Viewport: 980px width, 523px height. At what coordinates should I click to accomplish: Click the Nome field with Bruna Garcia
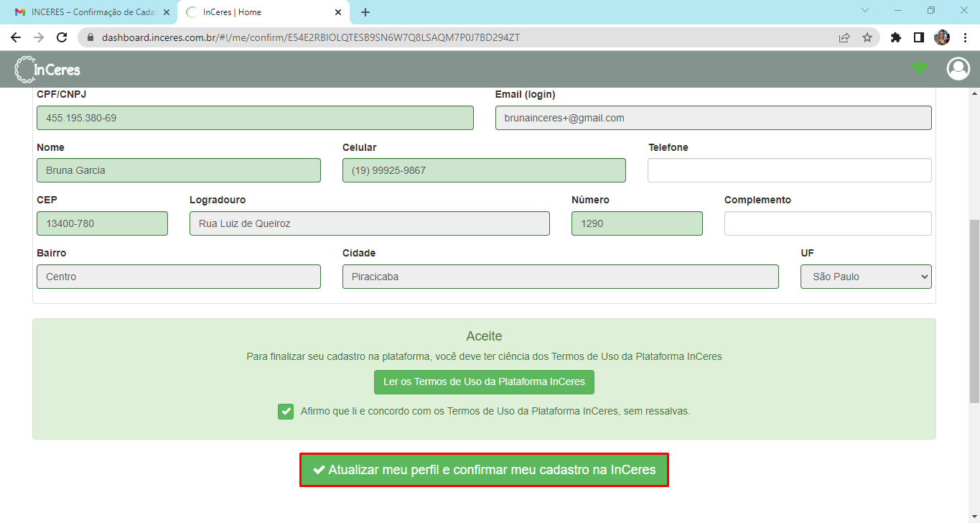coord(179,170)
